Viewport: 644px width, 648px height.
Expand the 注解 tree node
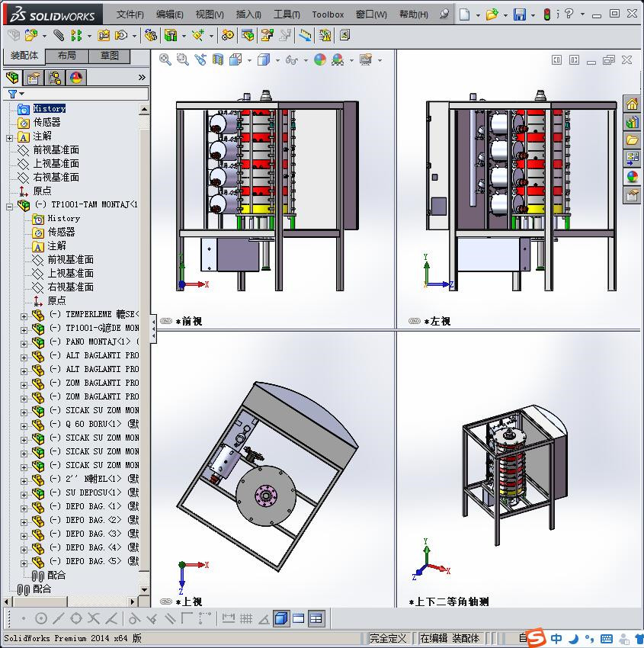(x=9, y=138)
